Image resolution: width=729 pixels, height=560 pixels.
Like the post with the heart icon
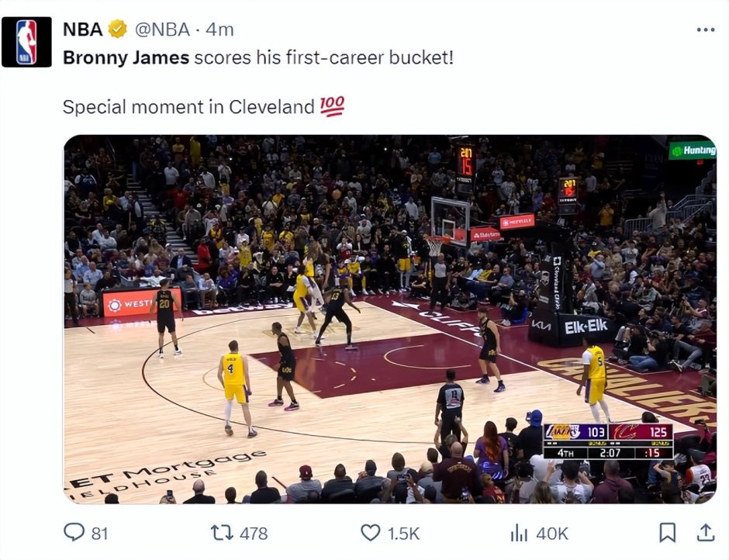pos(371,532)
